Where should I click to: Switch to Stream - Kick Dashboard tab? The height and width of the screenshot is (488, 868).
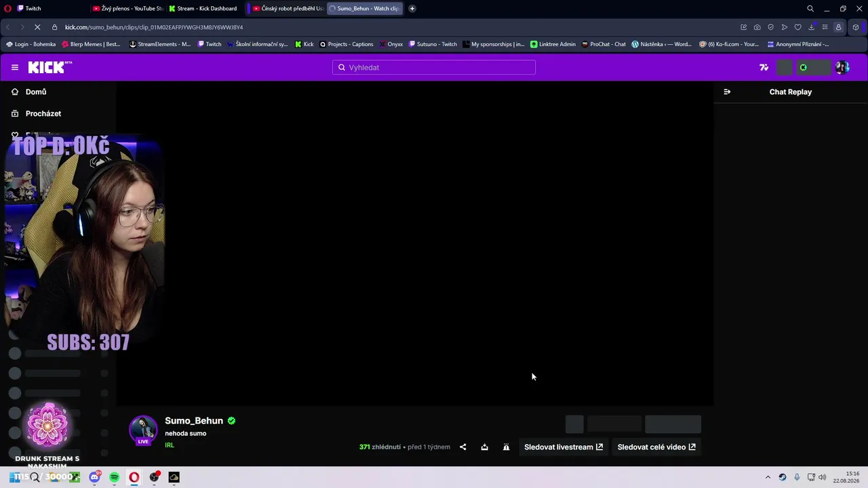[x=203, y=9]
